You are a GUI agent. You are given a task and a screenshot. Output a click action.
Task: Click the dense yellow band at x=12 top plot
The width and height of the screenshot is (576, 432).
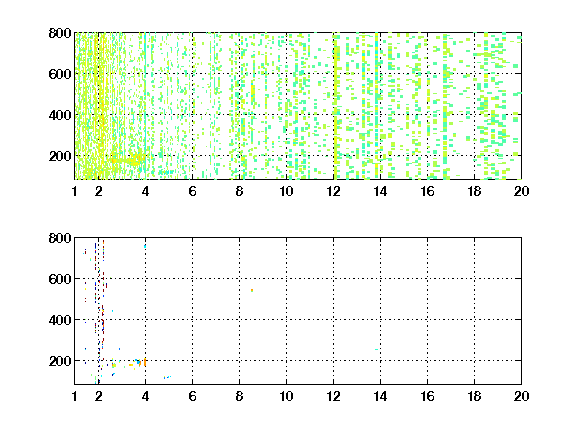[335, 107]
